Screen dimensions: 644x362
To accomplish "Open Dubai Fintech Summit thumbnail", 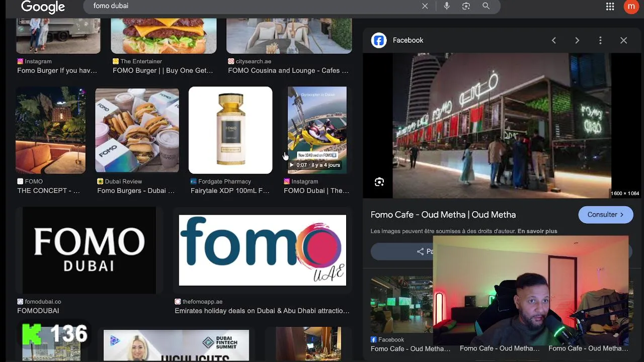I will [x=176, y=345].
